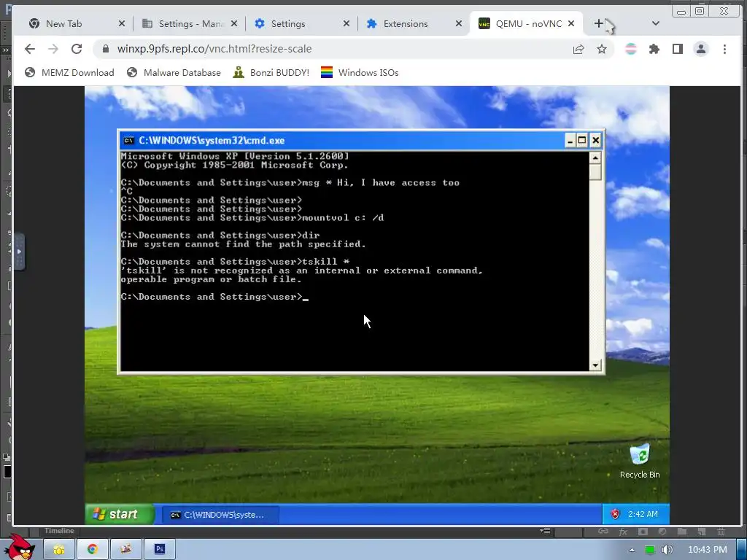Click the 'tskill *' command line

click(x=235, y=262)
